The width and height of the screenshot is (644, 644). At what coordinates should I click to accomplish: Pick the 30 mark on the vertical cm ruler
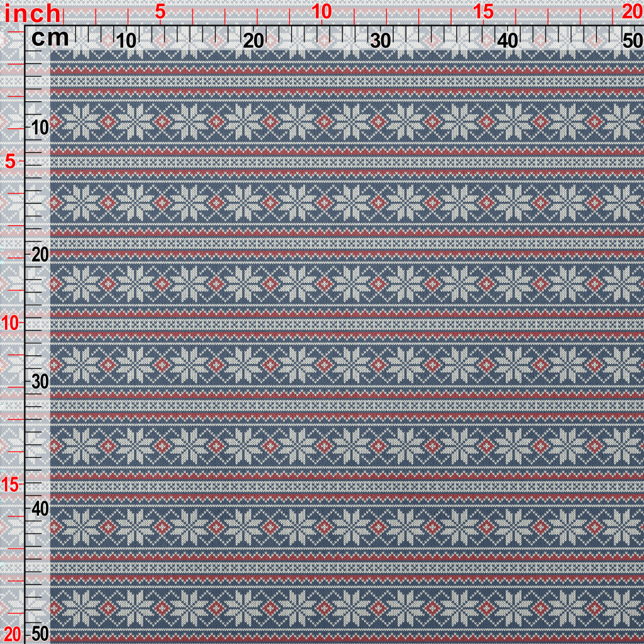(40, 382)
